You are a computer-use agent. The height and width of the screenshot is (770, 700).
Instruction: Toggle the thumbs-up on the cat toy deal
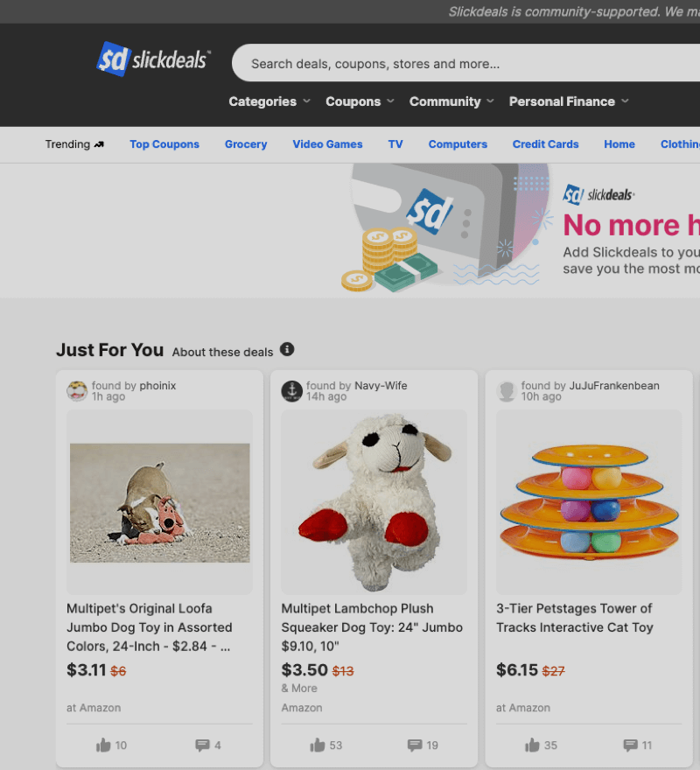[x=534, y=745]
